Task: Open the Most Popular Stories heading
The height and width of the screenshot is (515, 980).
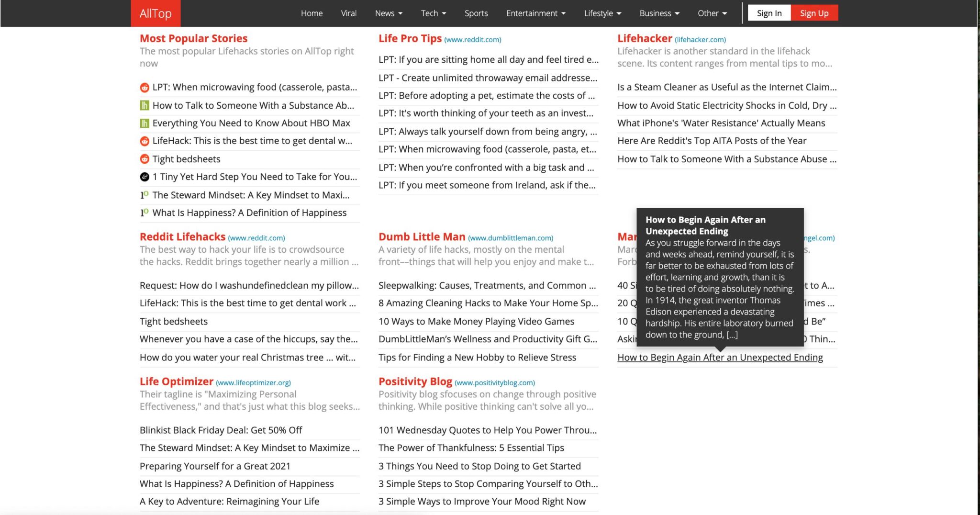Action: 193,38
